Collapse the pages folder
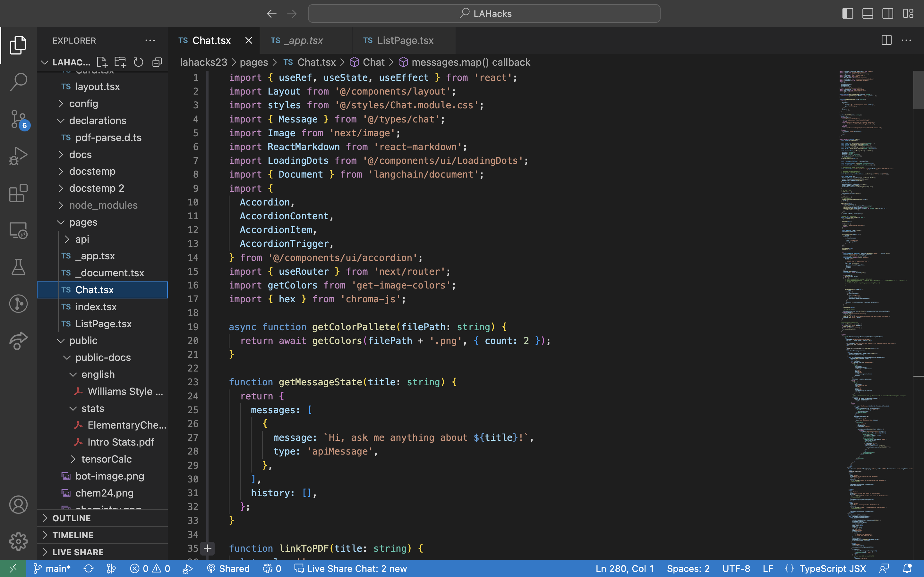924x577 pixels. pyautogui.click(x=83, y=222)
